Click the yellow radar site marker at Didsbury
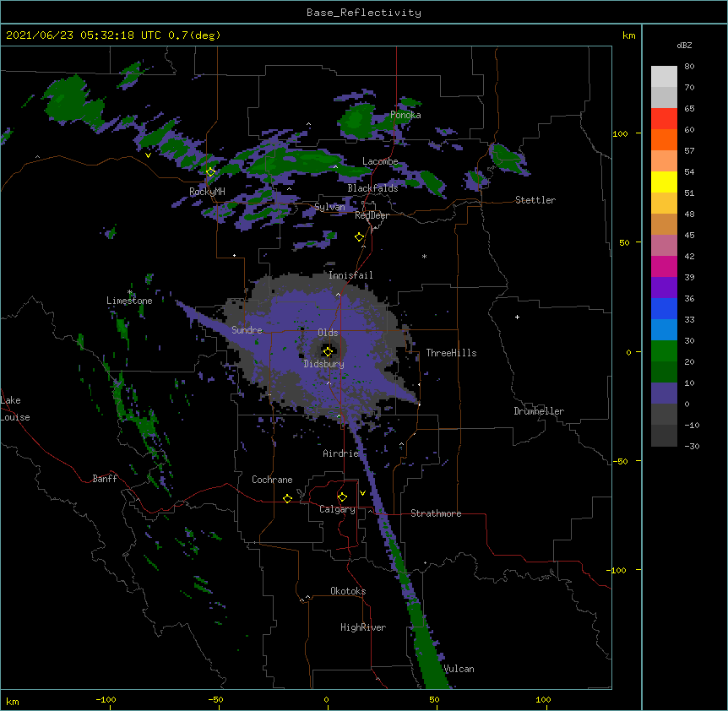The width and height of the screenshot is (728, 711). tap(328, 352)
